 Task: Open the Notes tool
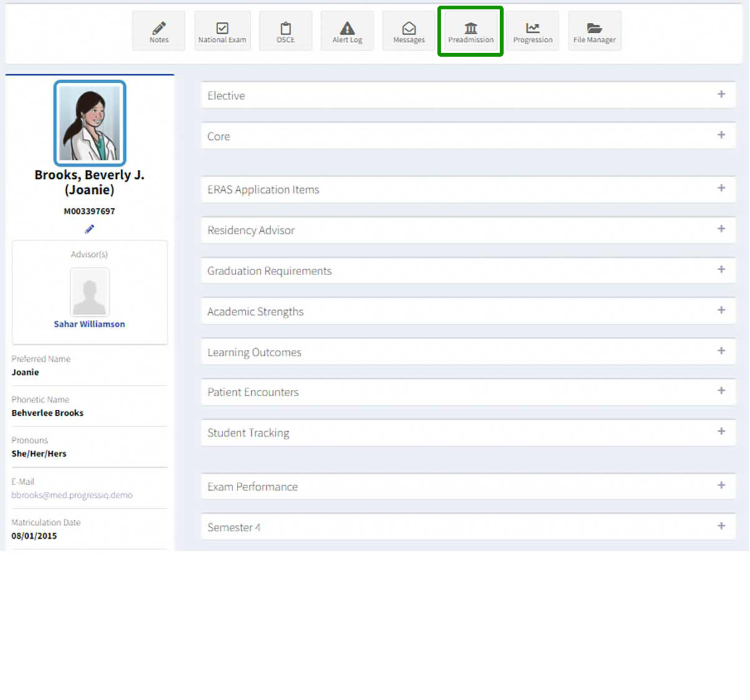point(158,31)
